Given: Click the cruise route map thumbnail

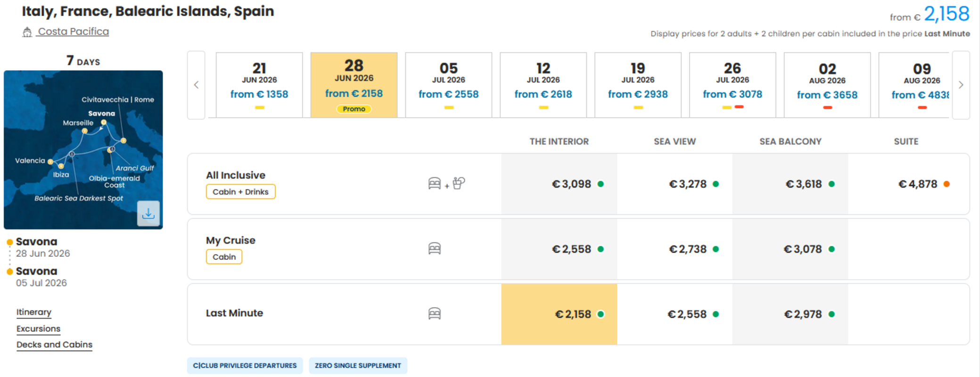Looking at the screenshot, I should coord(83,150).
